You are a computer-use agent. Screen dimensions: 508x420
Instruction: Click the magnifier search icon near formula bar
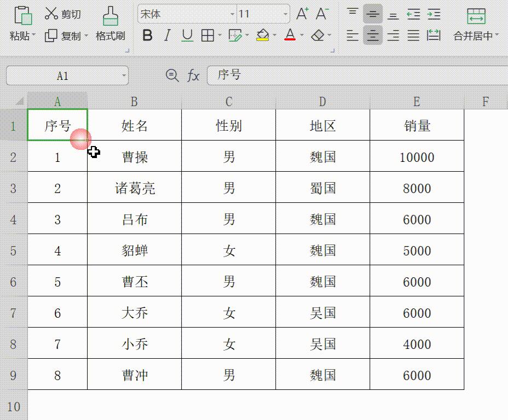click(171, 75)
